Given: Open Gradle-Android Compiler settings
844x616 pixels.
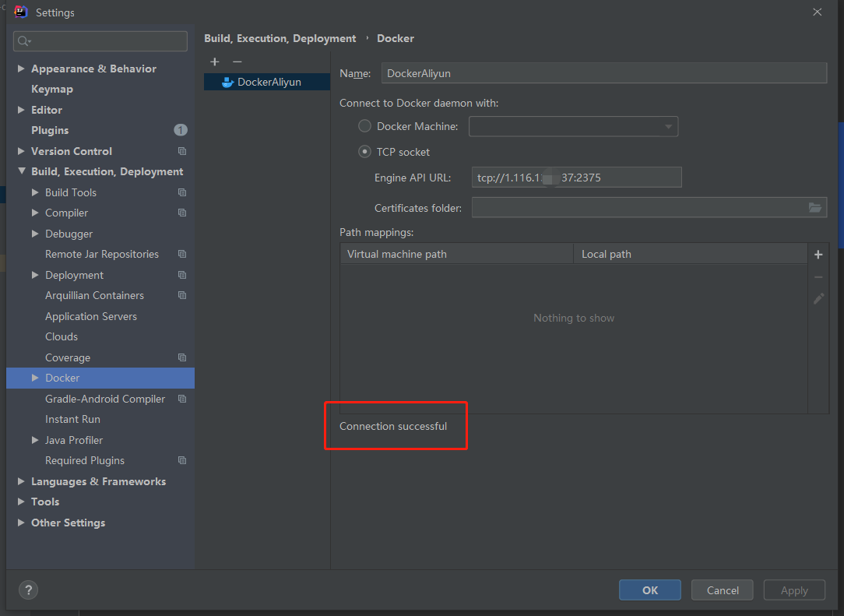Looking at the screenshot, I should (105, 399).
